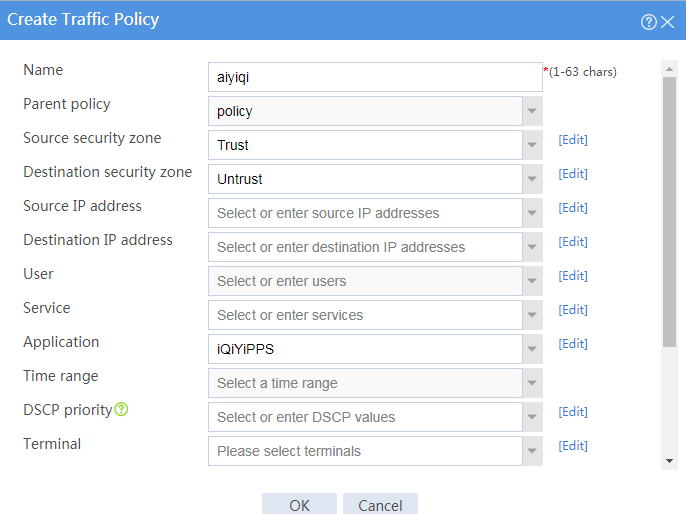The height and width of the screenshot is (514, 686).
Task: Open Edit link for User field
Action: point(573,276)
